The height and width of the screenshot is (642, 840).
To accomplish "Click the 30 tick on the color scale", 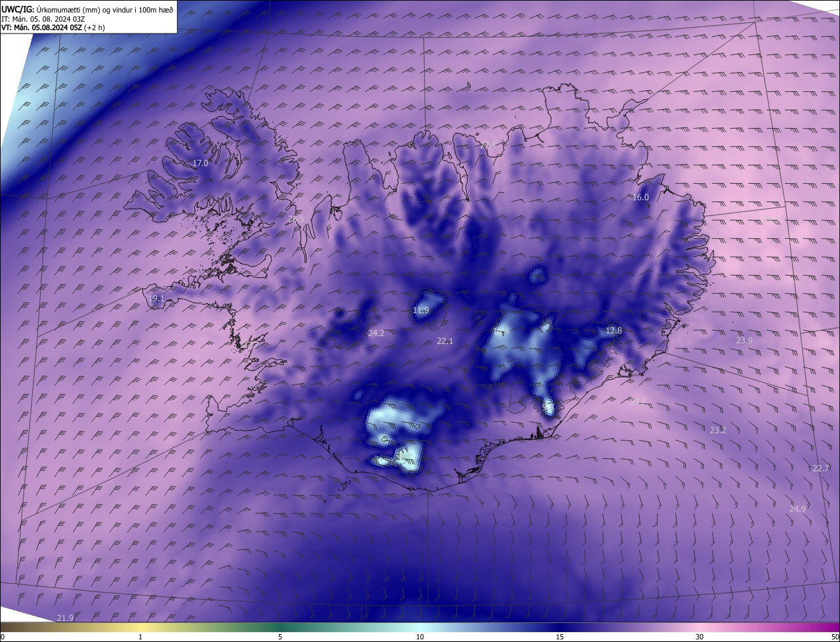I will [x=700, y=637].
